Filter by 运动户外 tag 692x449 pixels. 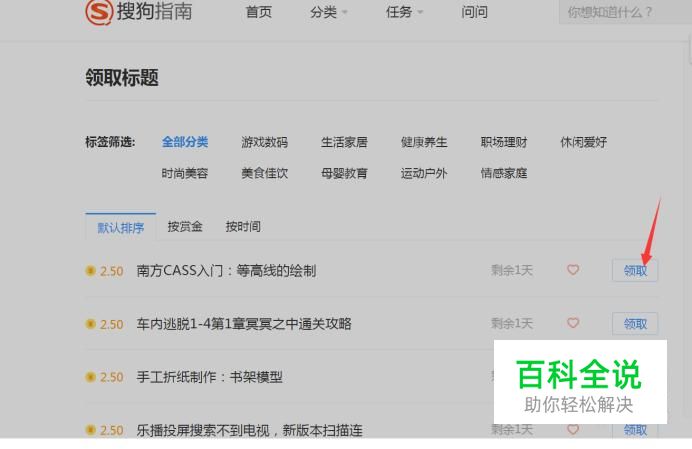(424, 173)
